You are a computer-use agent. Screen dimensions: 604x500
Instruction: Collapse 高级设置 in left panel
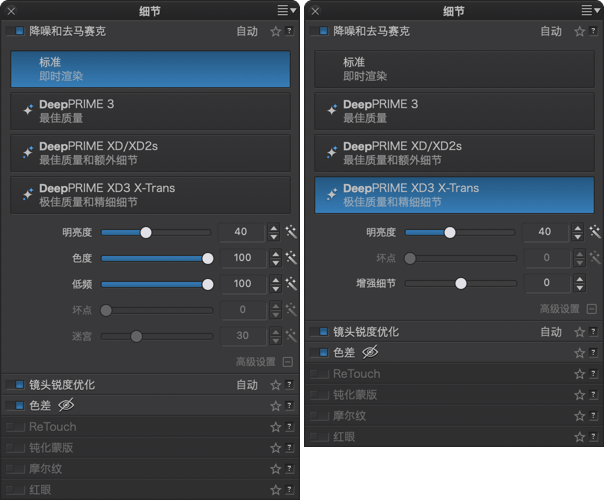coord(288,362)
